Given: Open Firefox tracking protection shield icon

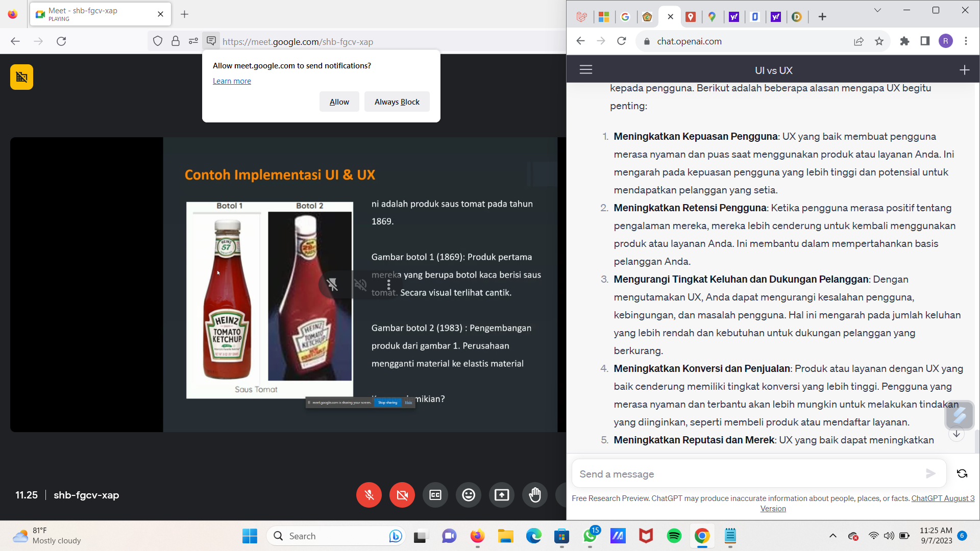Looking at the screenshot, I should click(x=158, y=41).
